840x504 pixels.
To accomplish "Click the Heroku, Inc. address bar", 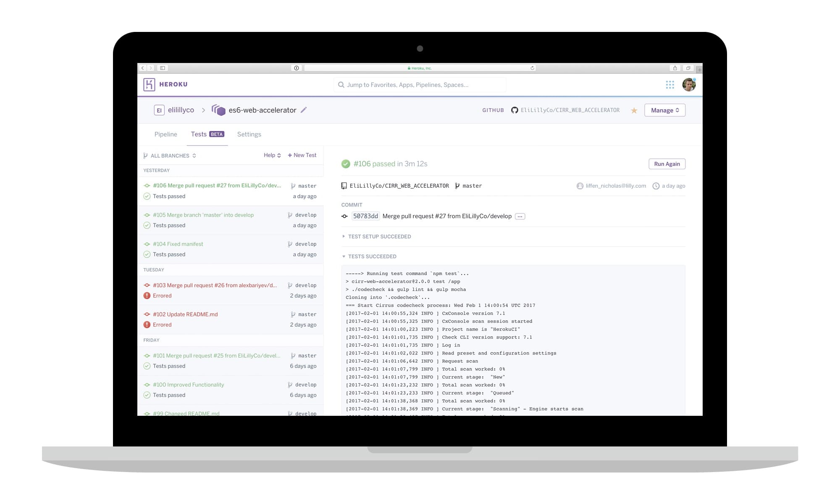I will (x=420, y=68).
